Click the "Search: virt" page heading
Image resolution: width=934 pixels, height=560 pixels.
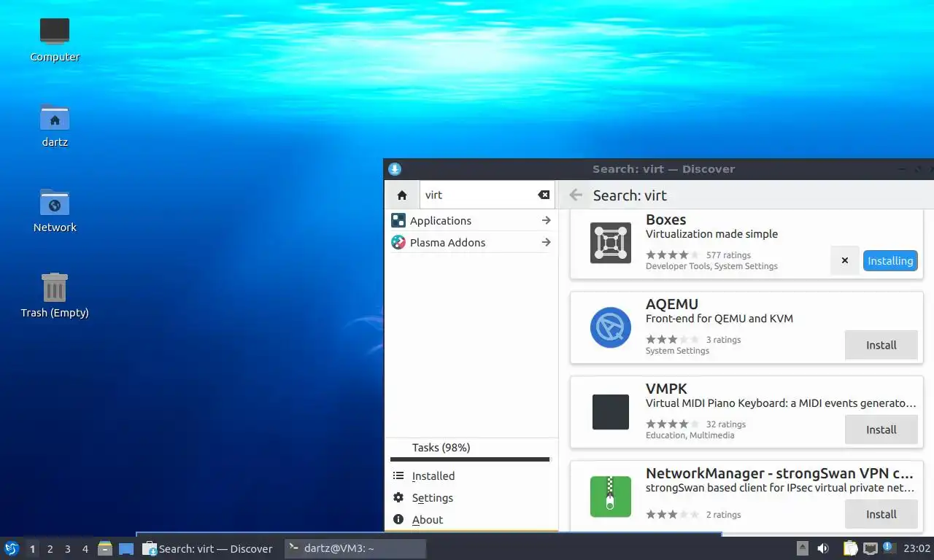630,195
